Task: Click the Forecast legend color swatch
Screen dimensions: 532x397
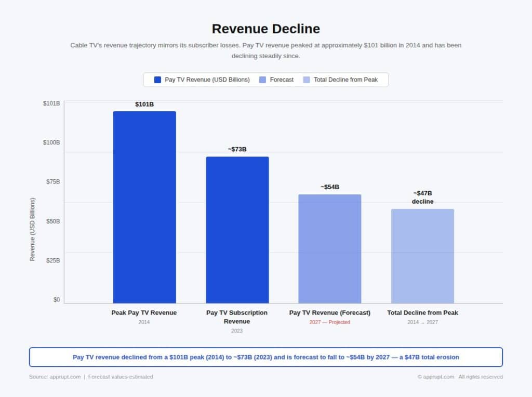Action: [x=263, y=80]
